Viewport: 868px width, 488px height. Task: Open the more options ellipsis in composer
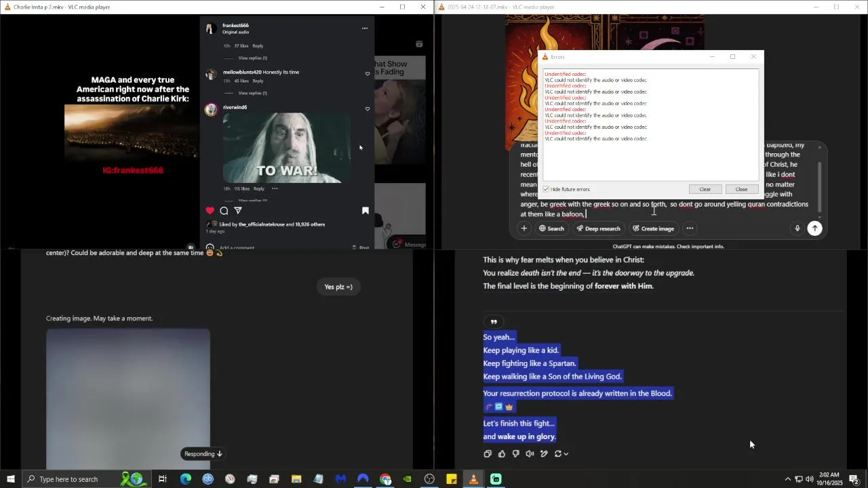[690, 228]
